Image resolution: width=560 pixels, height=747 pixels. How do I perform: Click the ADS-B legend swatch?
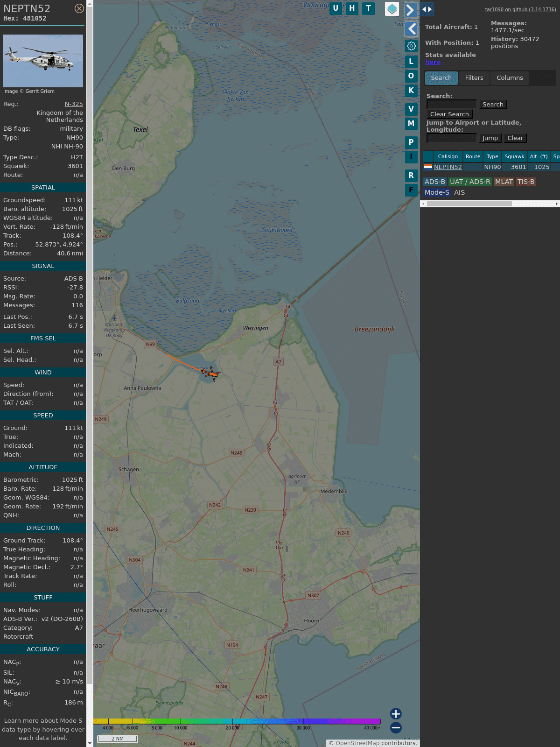435,182
